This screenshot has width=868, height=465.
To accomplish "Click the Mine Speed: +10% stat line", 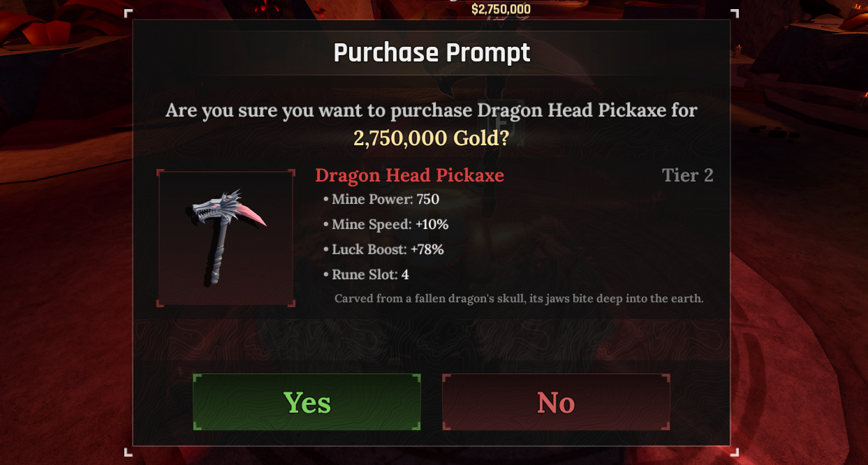I will 386,225.
